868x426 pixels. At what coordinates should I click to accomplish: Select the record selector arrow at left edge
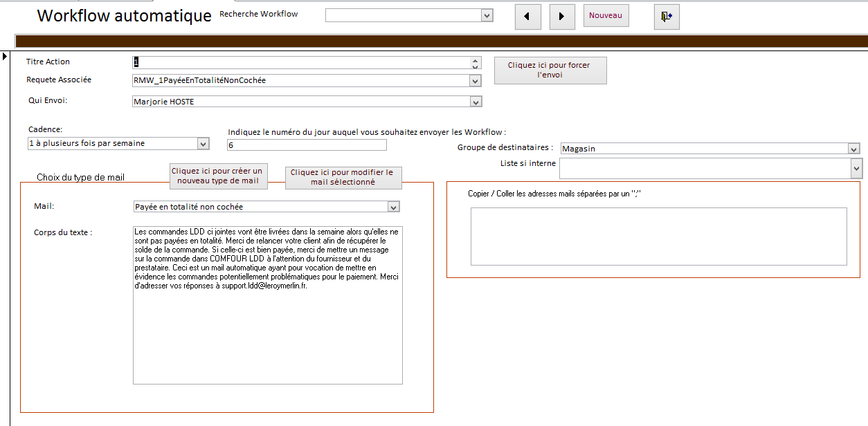pyautogui.click(x=5, y=55)
